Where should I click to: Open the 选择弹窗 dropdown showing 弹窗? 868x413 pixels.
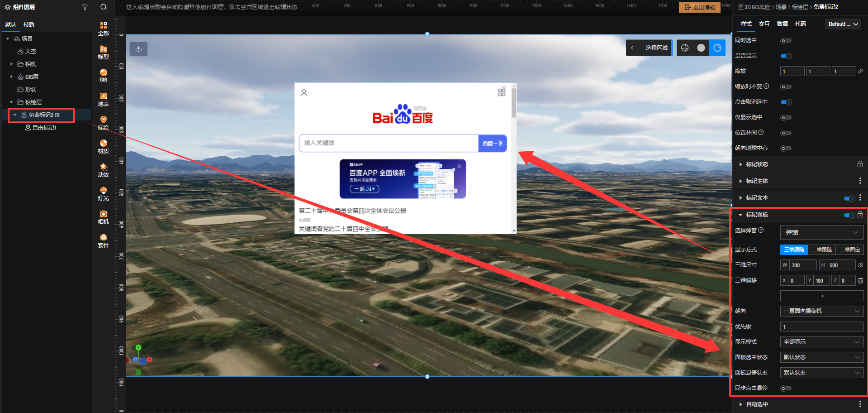(821, 232)
